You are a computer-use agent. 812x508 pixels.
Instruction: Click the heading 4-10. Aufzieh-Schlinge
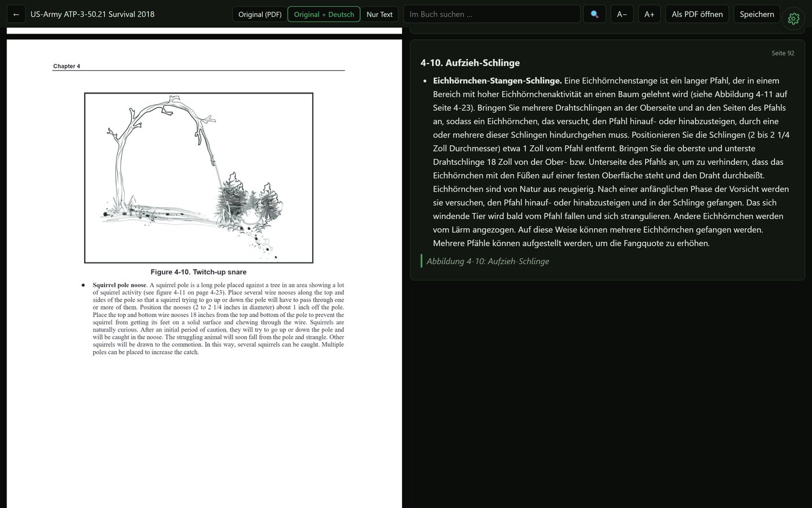470,63
